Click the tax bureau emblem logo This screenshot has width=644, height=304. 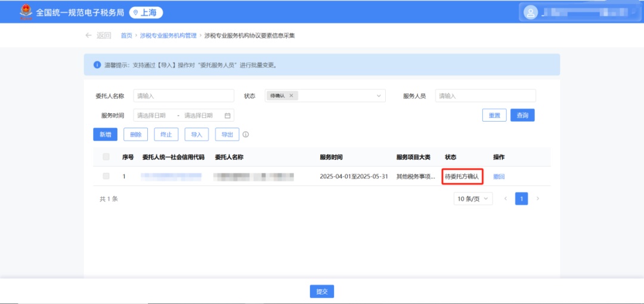click(26, 12)
